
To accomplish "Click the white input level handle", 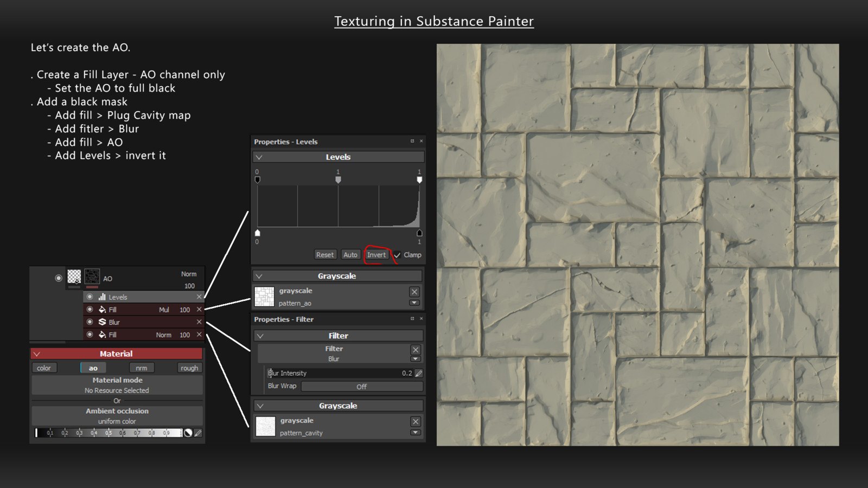I will [x=419, y=179].
